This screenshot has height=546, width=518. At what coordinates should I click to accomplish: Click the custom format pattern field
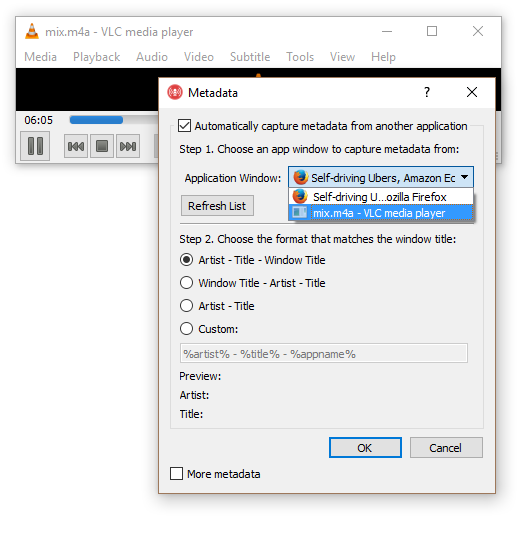(324, 353)
